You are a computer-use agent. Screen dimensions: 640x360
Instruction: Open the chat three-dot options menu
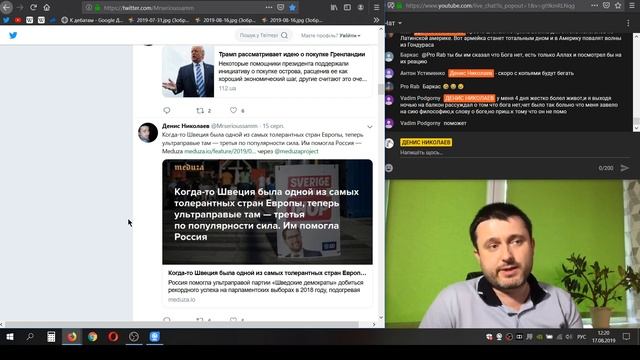pos(628,23)
